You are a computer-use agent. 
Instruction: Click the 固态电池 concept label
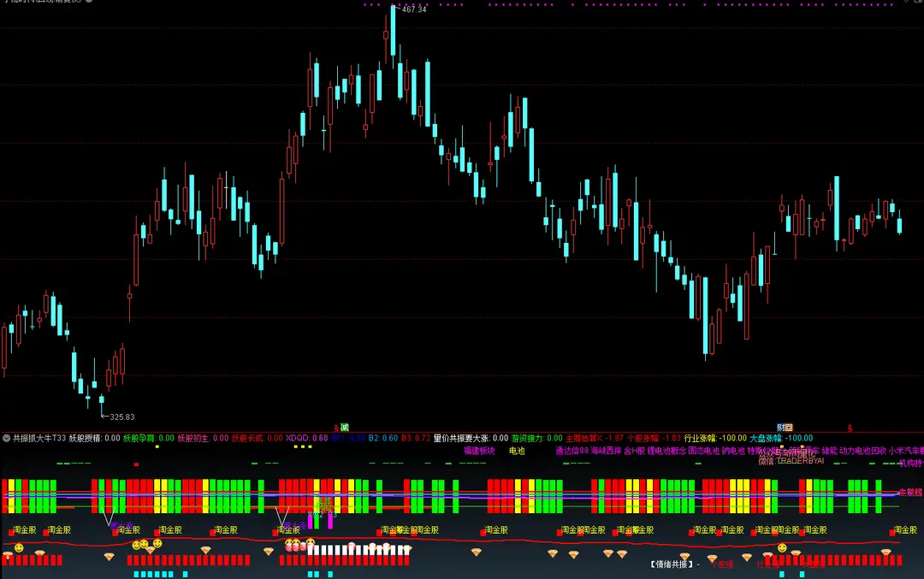pyautogui.click(x=704, y=451)
